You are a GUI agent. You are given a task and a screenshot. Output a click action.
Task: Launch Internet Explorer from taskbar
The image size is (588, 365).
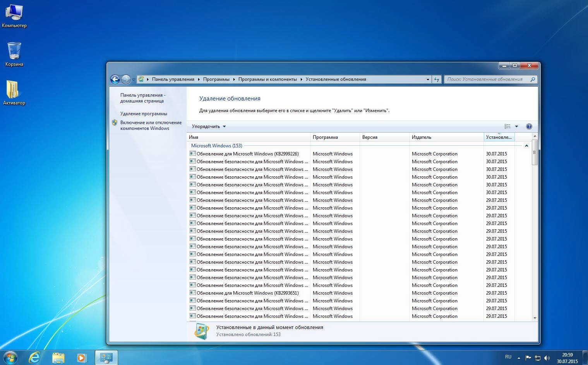(35, 358)
